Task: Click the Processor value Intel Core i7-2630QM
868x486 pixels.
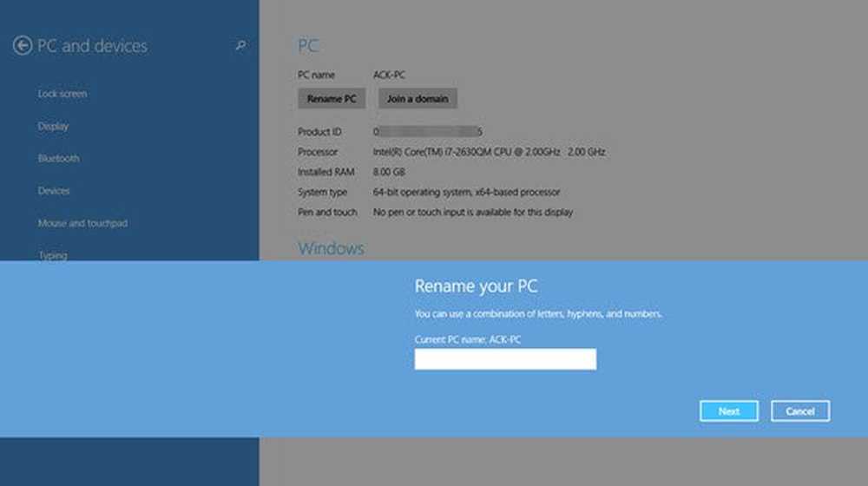Action: (x=489, y=152)
